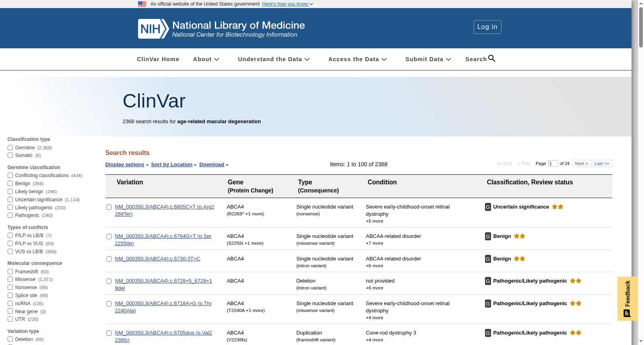Image resolution: width=644 pixels, height=345 pixels.
Task: Open the c.6730-3T>C variant link
Action: 157,259
